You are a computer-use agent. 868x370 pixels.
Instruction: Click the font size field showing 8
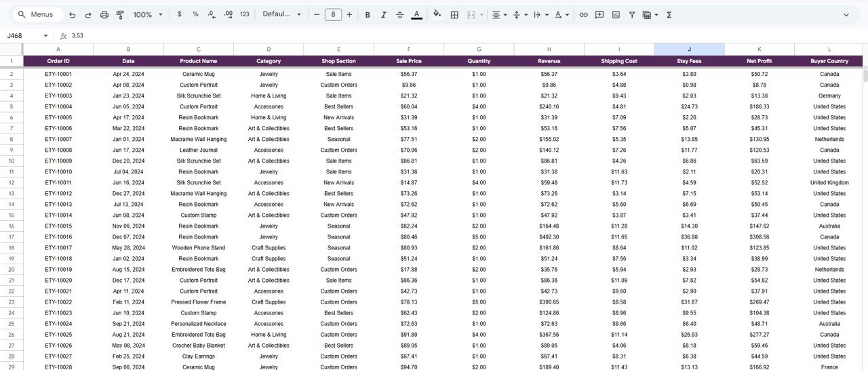pyautogui.click(x=333, y=14)
